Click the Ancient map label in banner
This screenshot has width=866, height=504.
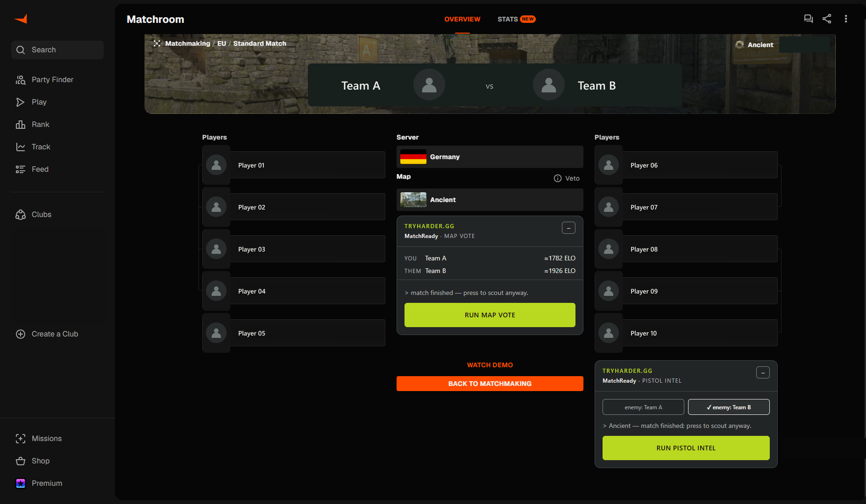tap(760, 45)
